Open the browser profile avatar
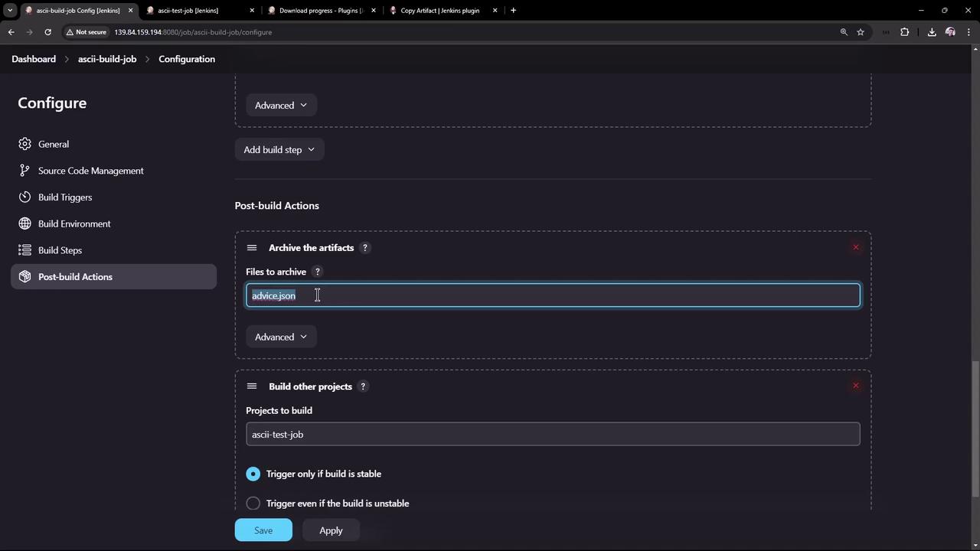The width and height of the screenshot is (980, 551). coord(950,32)
